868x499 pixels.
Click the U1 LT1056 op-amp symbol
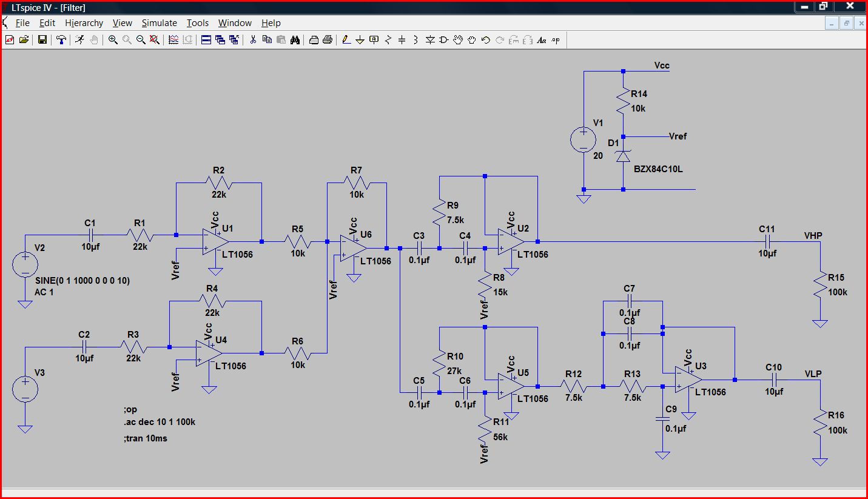coord(216,241)
